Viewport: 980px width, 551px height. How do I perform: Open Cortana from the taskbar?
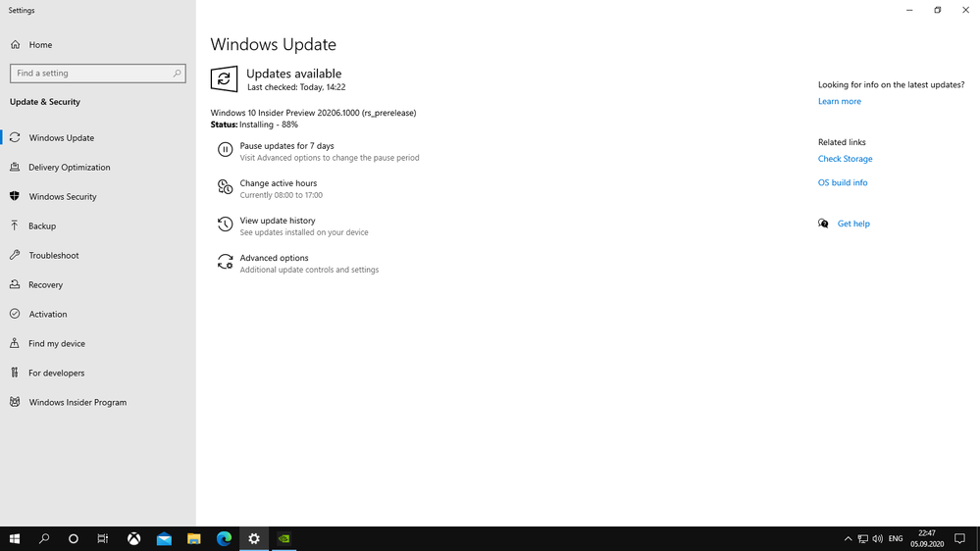tap(74, 538)
